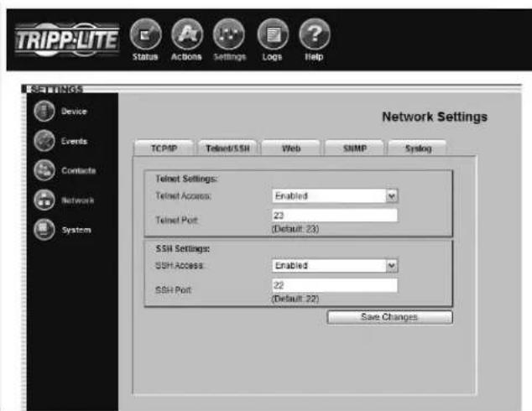Click the Logs label under header icon
Viewport: 532px width, 411px height.
click(x=272, y=57)
